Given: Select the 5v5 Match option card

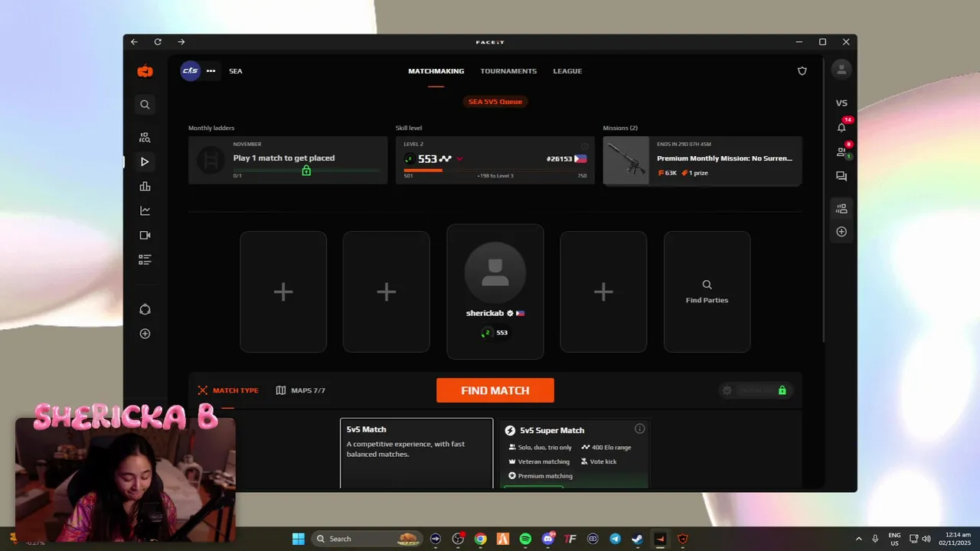Looking at the screenshot, I should click(x=416, y=452).
